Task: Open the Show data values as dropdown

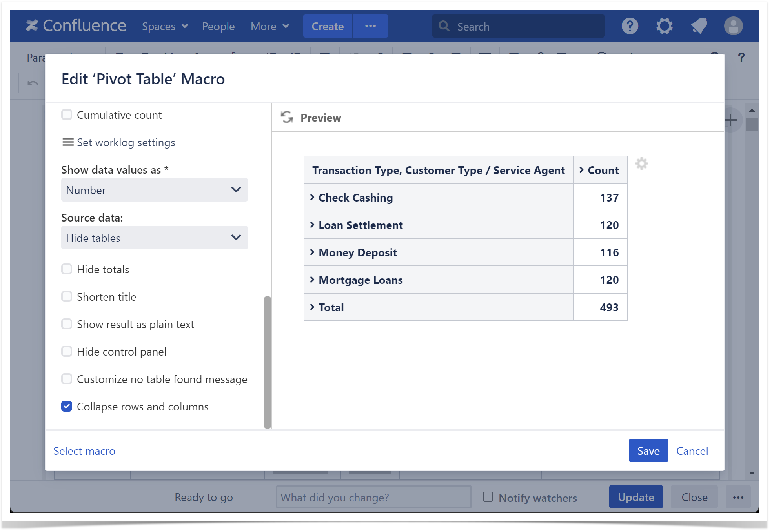Action: pyautogui.click(x=154, y=190)
